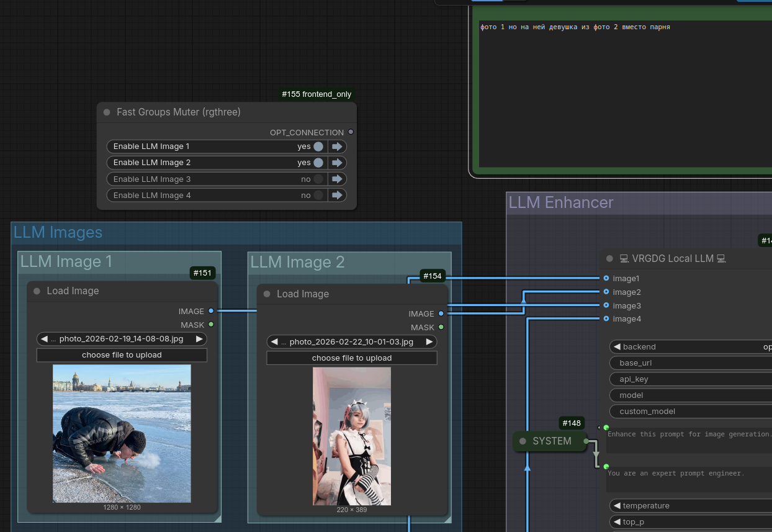Image resolution: width=772 pixels, height=532 pixels.
Task: Select next image file in Load Image #151
Action: coord(199,339)
